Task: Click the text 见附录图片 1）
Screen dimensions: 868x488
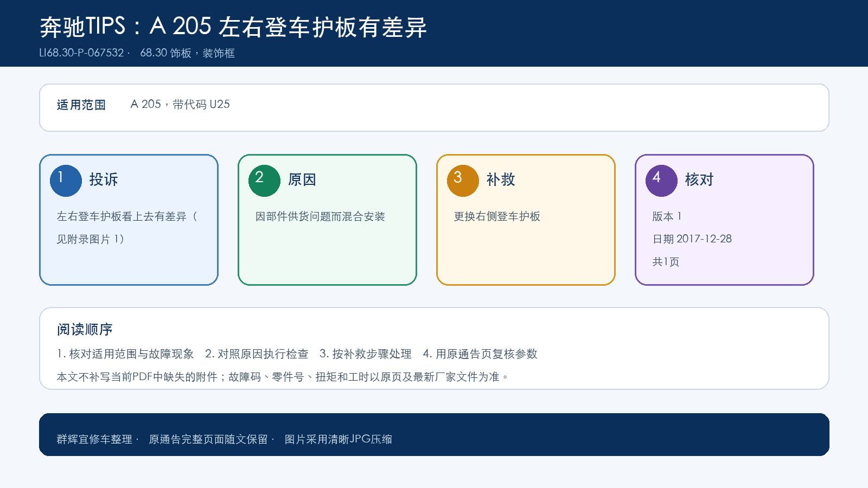Action: pos(91,239)
